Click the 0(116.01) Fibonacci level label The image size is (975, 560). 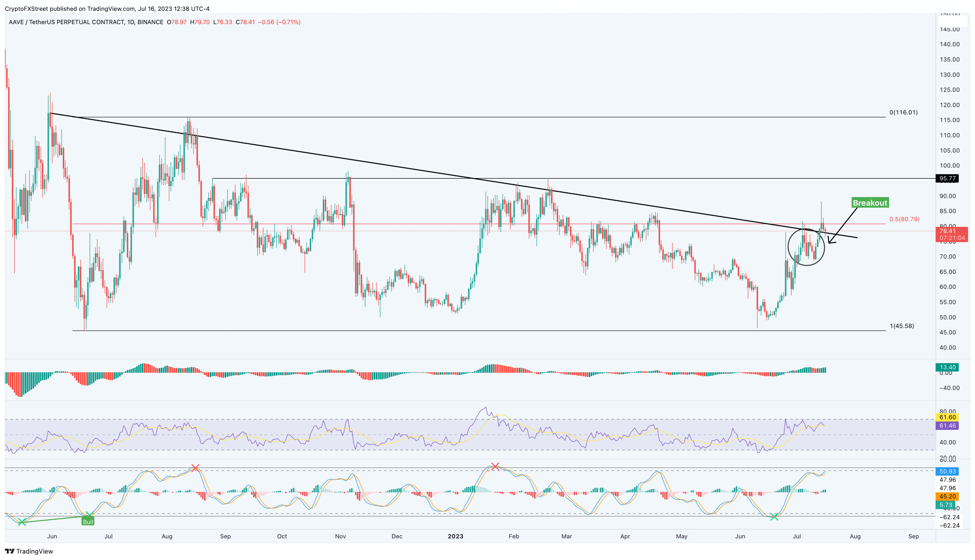(x=903, y=112)
